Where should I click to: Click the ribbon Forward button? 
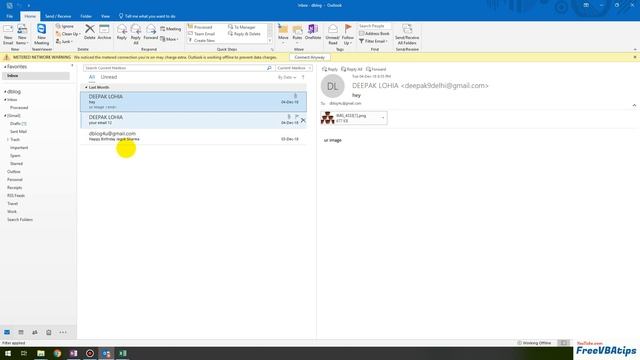click(151, 32)
